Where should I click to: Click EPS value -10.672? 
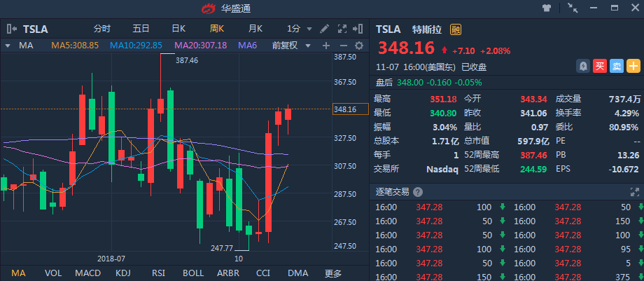pyautogui.click(x=624, y=169)
